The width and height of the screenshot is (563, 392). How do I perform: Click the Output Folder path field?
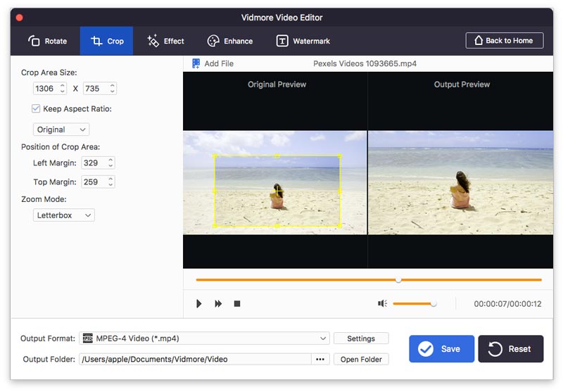coord(196,359)
